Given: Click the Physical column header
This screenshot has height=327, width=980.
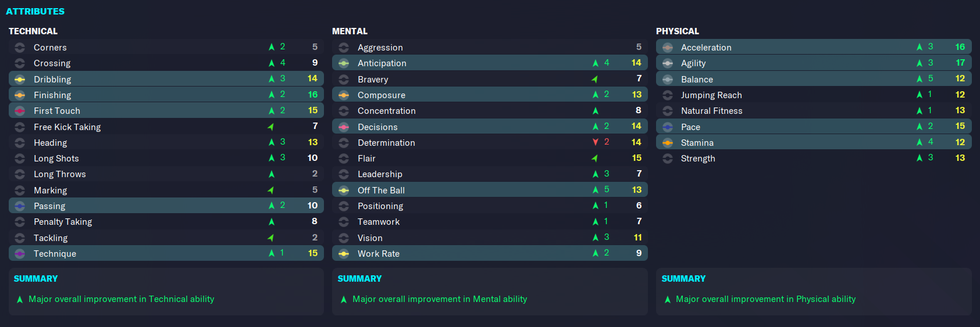Looking at the screenshot, I should click(x=678, y=31).
